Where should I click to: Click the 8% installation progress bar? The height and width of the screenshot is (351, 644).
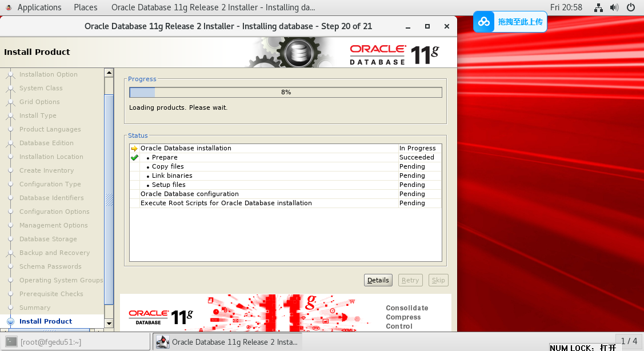(x=286, y=92)
